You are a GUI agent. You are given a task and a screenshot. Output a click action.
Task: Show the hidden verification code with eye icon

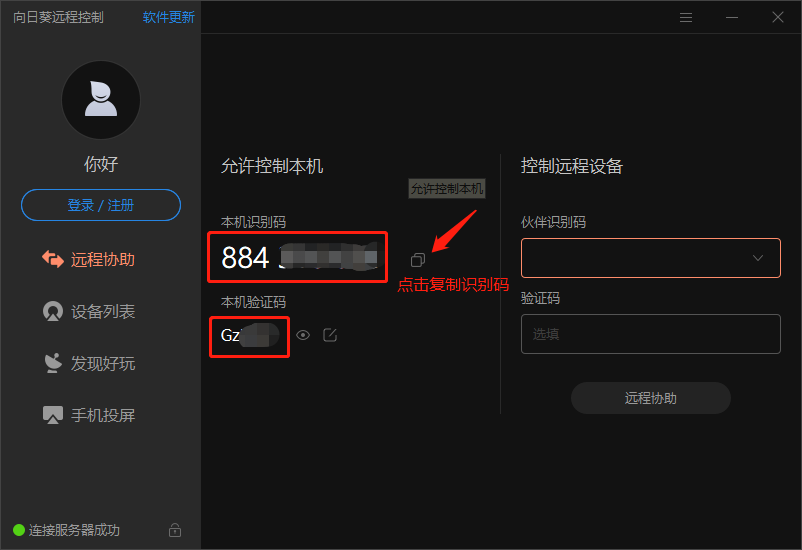click(303, 335)
